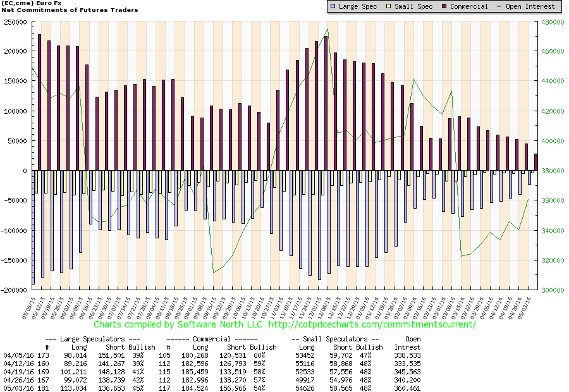The width and height of the screenshot is (569, 392).
Task: Click the "(EC,cme) Euro Fx" chart title
Action: coord(32,3)
